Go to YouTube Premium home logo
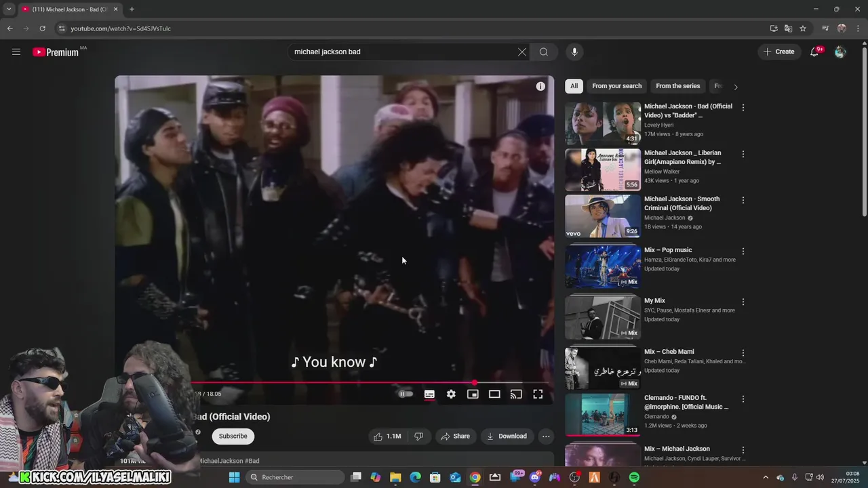The height and width of the screenshot is (488, 868). coord(56,52)
